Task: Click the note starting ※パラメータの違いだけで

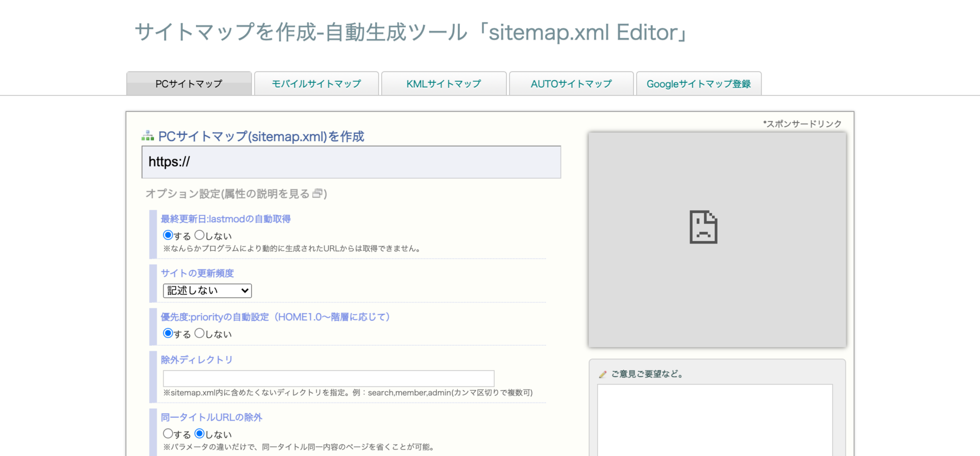Action: click(x=299, y=447)
